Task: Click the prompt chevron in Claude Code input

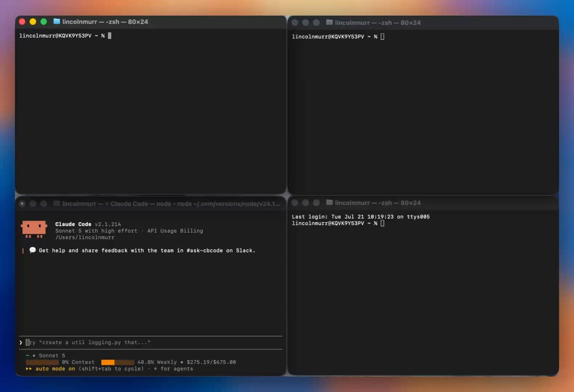Action: tap(21, 343)
